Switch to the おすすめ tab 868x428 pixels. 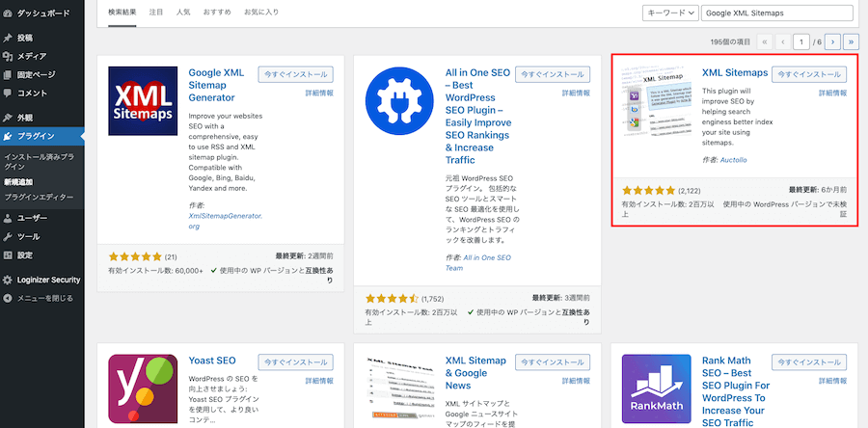(x=217, y=13)
